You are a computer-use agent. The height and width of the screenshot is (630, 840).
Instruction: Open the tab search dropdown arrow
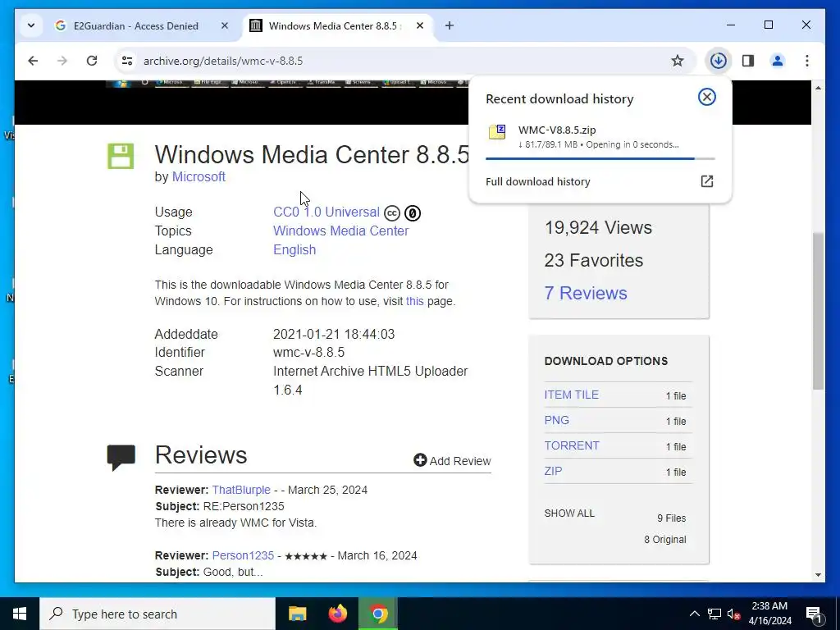[x=31, y=25]
